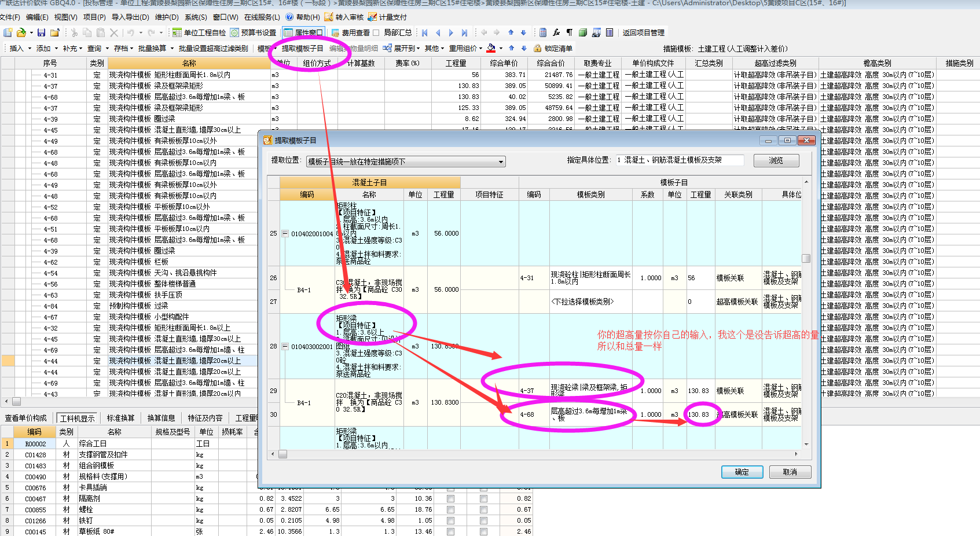Go to next record arrow
Viewport: 980px width, 536px height.
pyautogui.click(x=451, y=32)
